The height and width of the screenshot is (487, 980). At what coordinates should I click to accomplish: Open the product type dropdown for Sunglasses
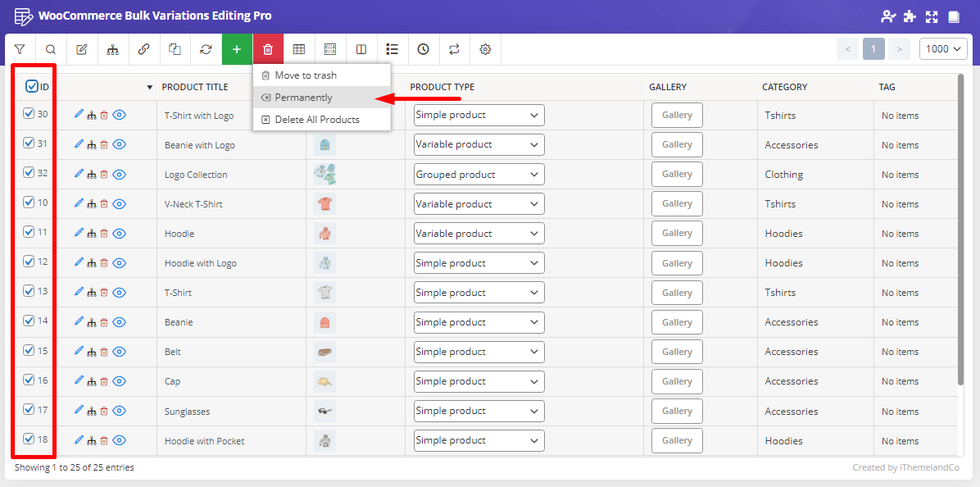click(x=479, y=411)
